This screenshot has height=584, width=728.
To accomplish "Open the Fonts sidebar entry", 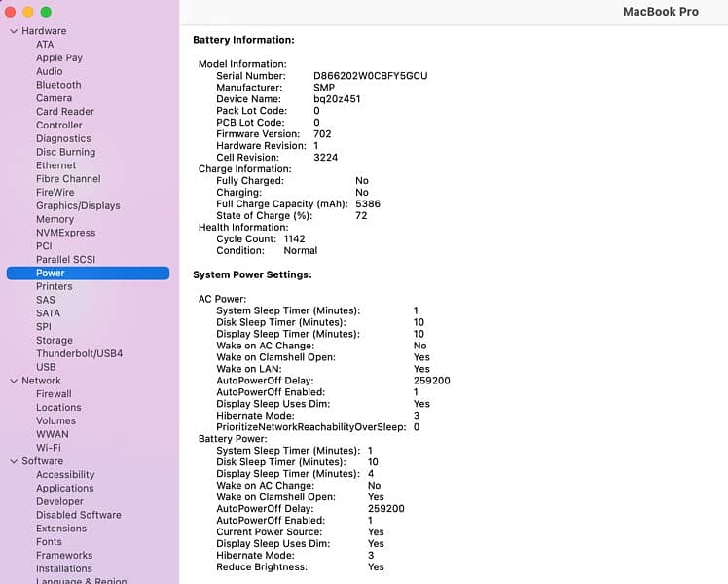I will [49, 542].
